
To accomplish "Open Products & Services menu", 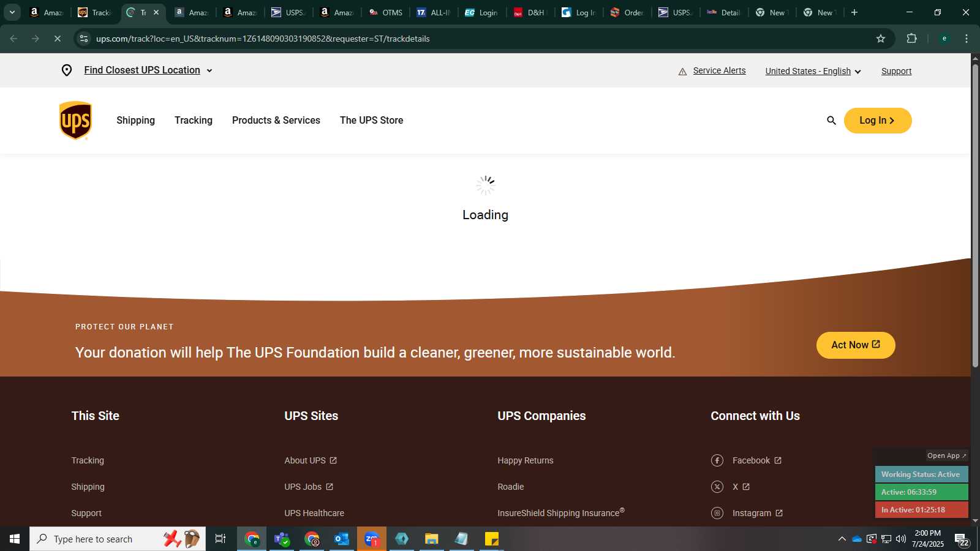I will click(276, 121).
